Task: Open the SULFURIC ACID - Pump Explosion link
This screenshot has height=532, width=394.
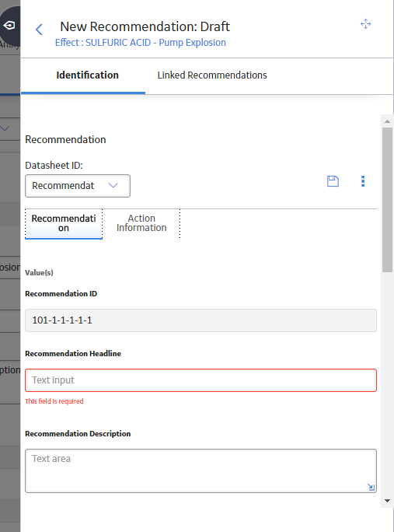Action: pos(141,43)
